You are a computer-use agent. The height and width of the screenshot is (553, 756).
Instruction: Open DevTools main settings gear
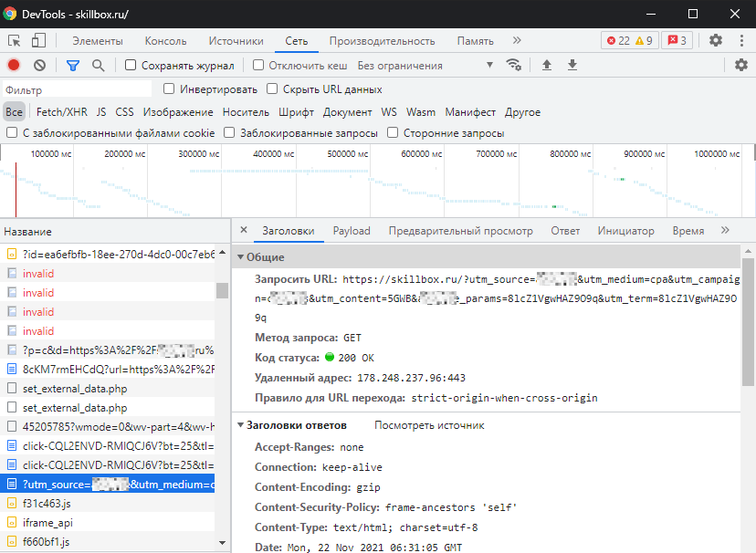coord(716,40)
